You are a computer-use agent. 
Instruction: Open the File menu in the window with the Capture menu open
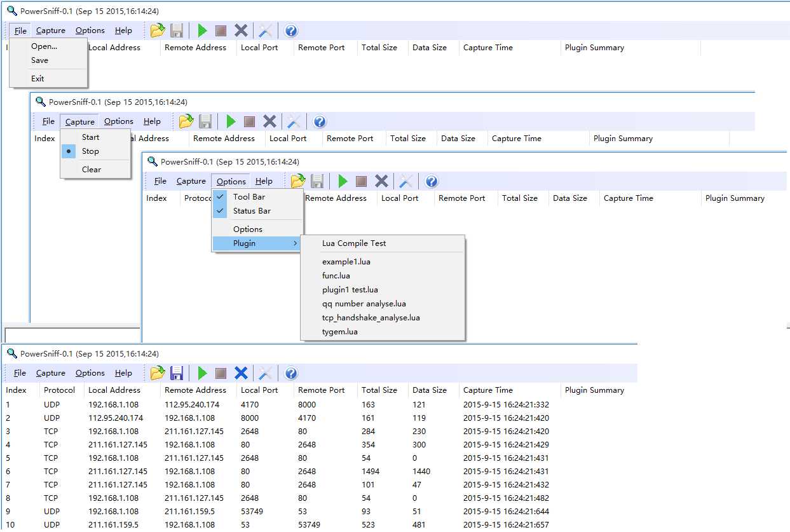[48, 121]
